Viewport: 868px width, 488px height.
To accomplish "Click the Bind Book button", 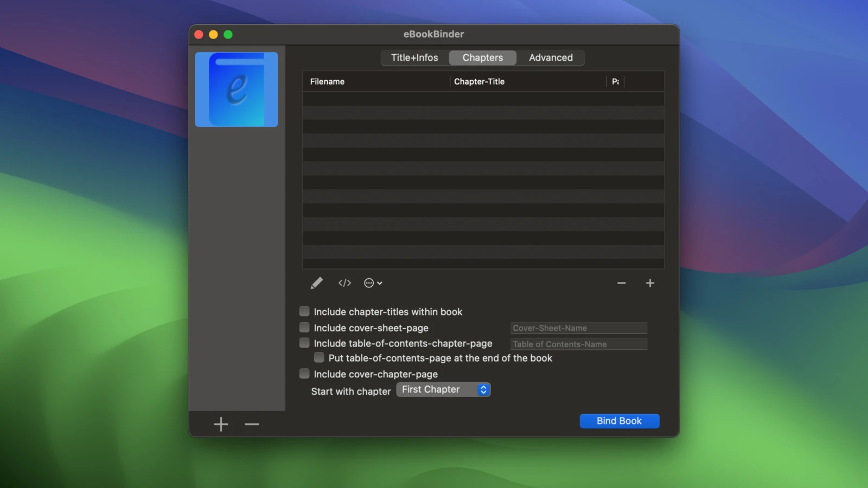I will coord(619,421).
